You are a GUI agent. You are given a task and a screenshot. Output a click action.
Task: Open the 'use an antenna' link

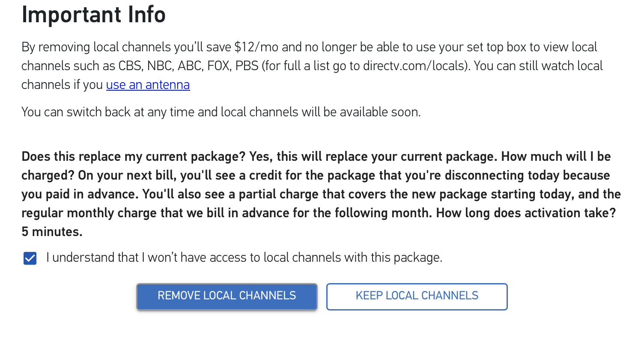click(x=148, y=85)
